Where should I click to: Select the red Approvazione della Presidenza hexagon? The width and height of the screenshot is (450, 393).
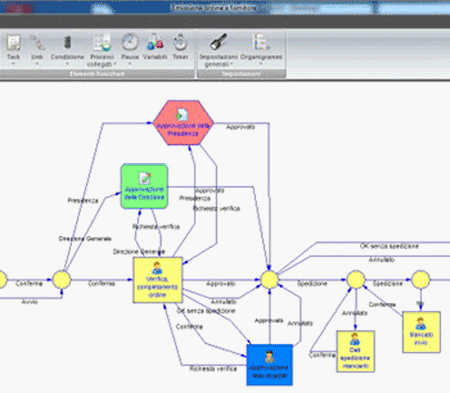(183, 123)
